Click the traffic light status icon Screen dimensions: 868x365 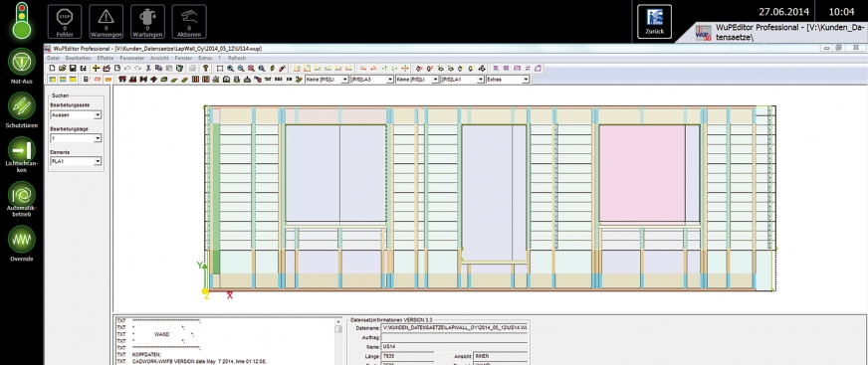click(x=22, y=21)
